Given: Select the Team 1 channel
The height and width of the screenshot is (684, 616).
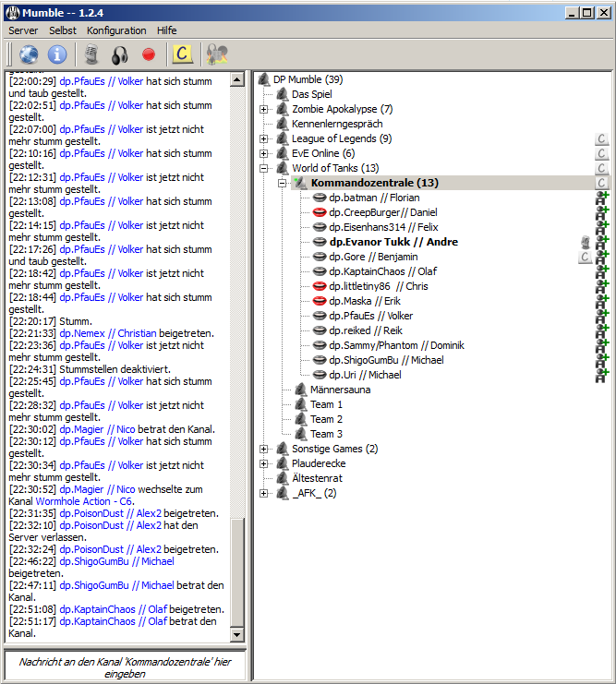Looking at the screenshot, I should click(326, 404).
